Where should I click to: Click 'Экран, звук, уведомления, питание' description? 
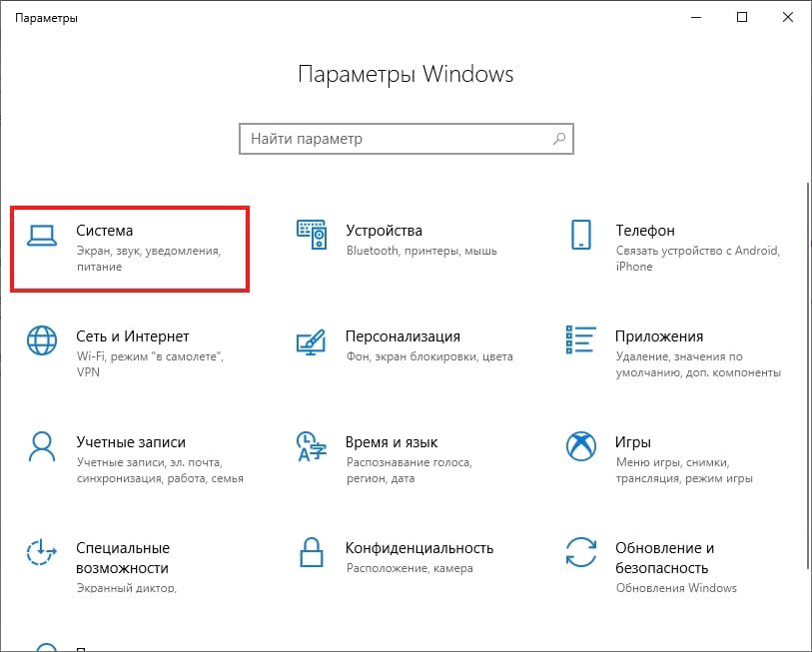(149, 259)
